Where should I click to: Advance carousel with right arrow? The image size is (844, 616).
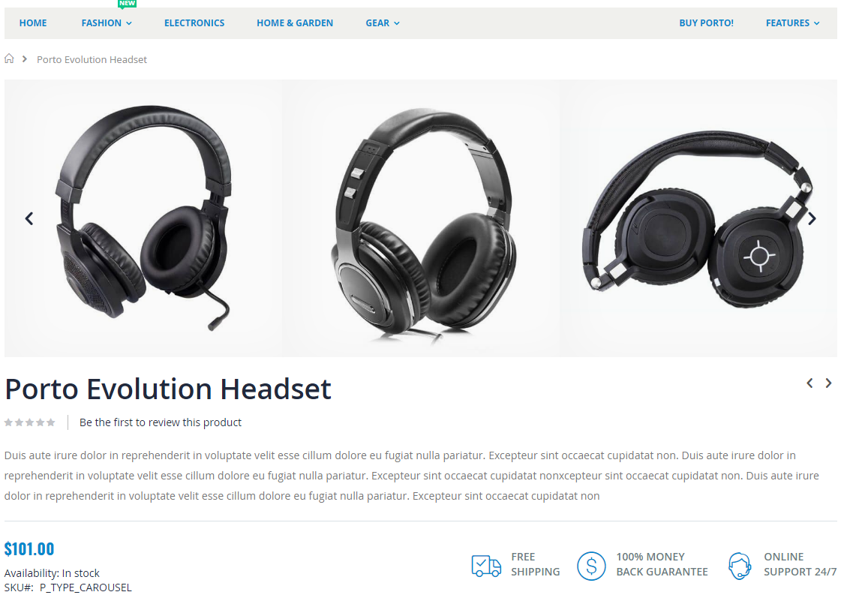coord(812,218)
